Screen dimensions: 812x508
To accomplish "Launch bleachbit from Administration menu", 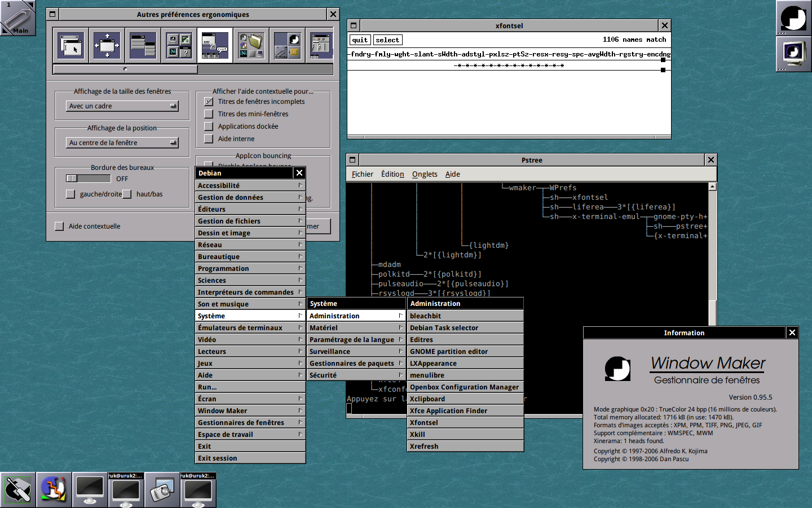I will 466,316.
